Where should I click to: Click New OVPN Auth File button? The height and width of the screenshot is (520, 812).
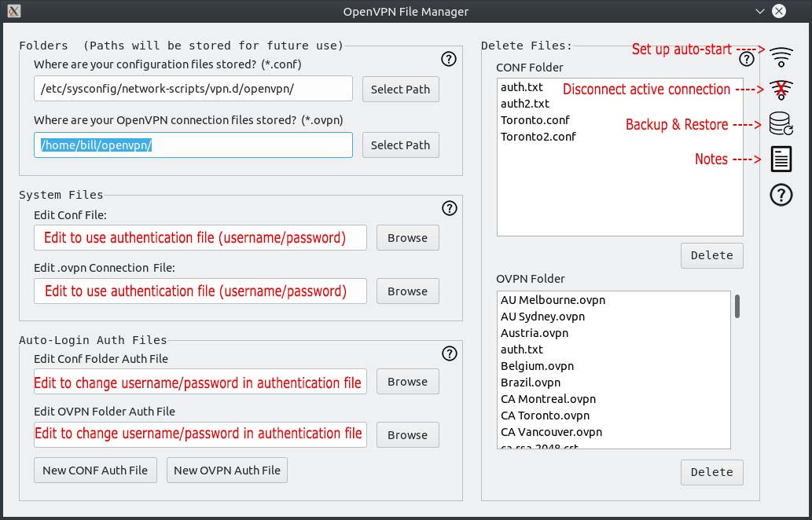click(227, 471)
